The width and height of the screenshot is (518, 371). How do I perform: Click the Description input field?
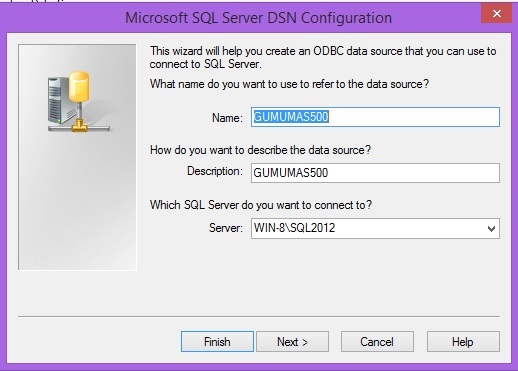pyautogui.click(x=375, y=173)
